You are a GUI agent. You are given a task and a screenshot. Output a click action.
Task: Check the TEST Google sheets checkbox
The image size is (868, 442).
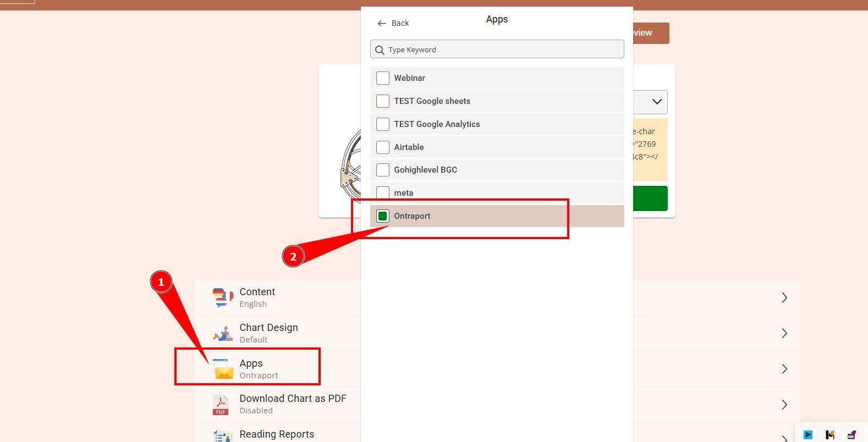tap(383, 101)
